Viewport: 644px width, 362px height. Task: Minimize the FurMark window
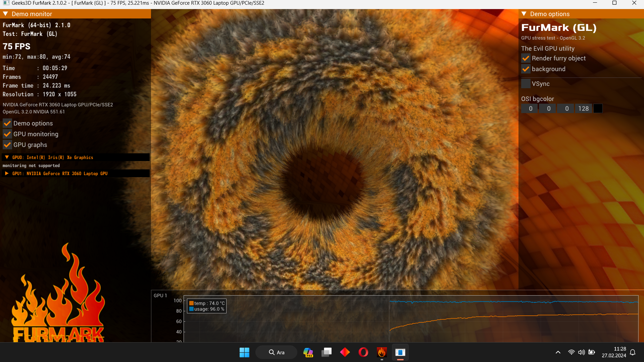[595, 3]
